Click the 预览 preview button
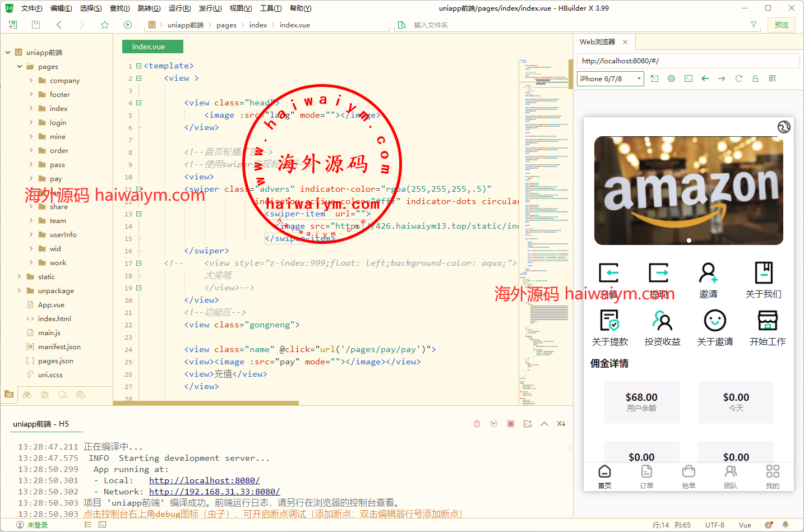804x532 pixels. click(781, 25)
